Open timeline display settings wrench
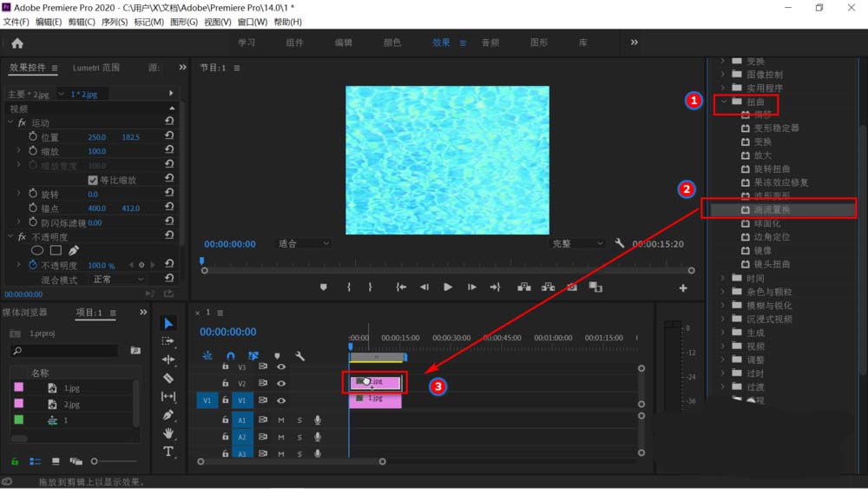 point(300,355)
